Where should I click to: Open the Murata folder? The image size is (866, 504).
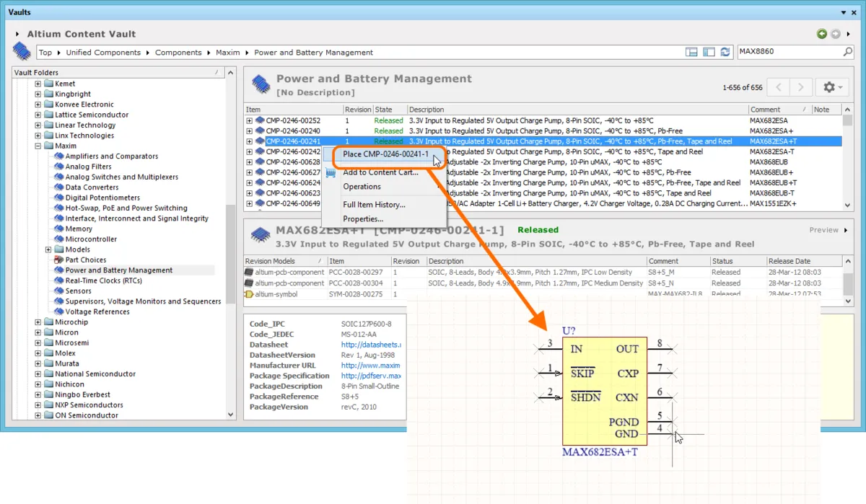68,363
